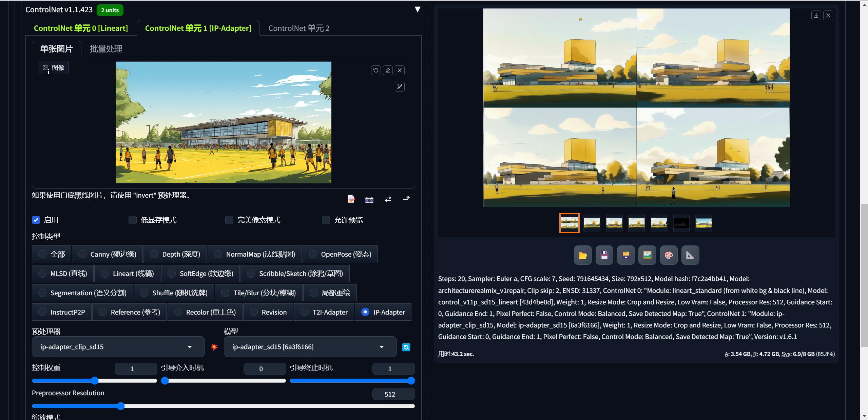The height and width of the screenshot is (420, 868).
Task: Switch to ControlNet 单元 0 [Lineart] tab
Action: (x=81, y=28)
